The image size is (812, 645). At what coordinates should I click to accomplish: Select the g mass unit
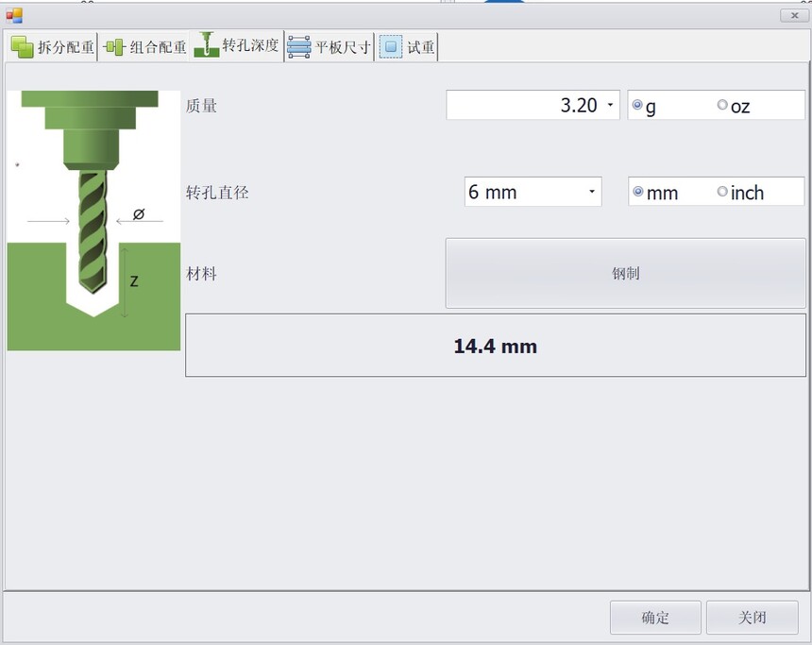pos(638,106)
